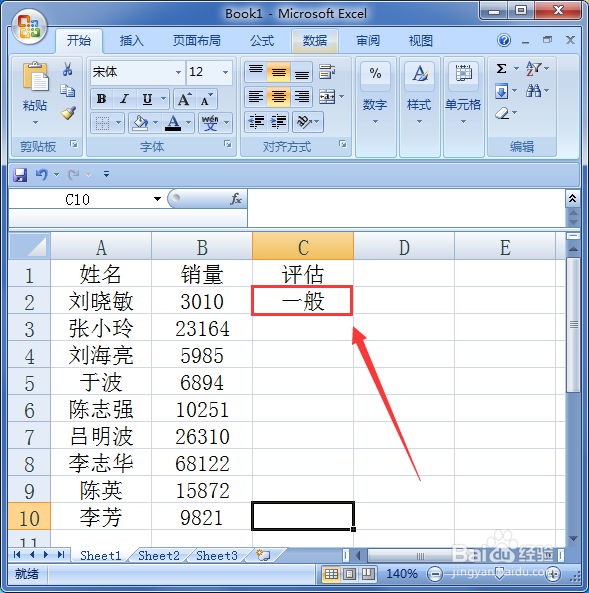Click the Paste clipboard icon
Screen dimensions: 589x593
click(35, 77)
